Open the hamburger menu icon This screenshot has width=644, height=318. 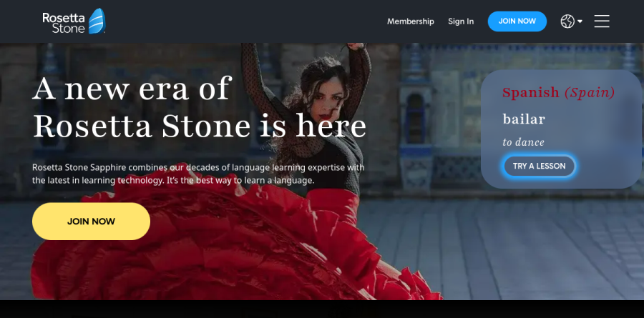point(601,21)
